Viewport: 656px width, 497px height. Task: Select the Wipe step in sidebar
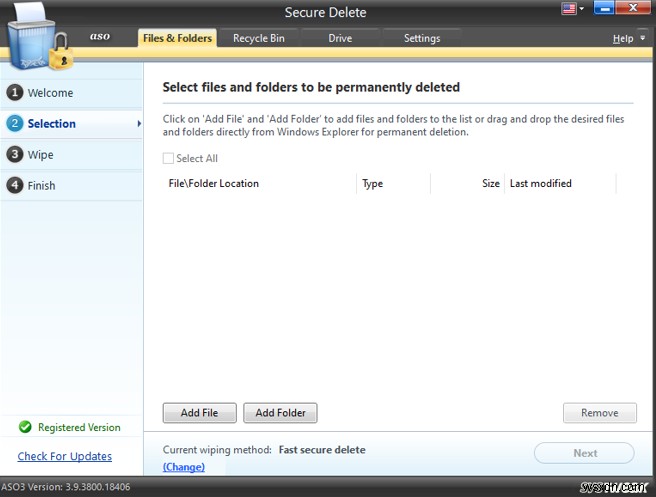pyautogui.click(x=72, y=154)
